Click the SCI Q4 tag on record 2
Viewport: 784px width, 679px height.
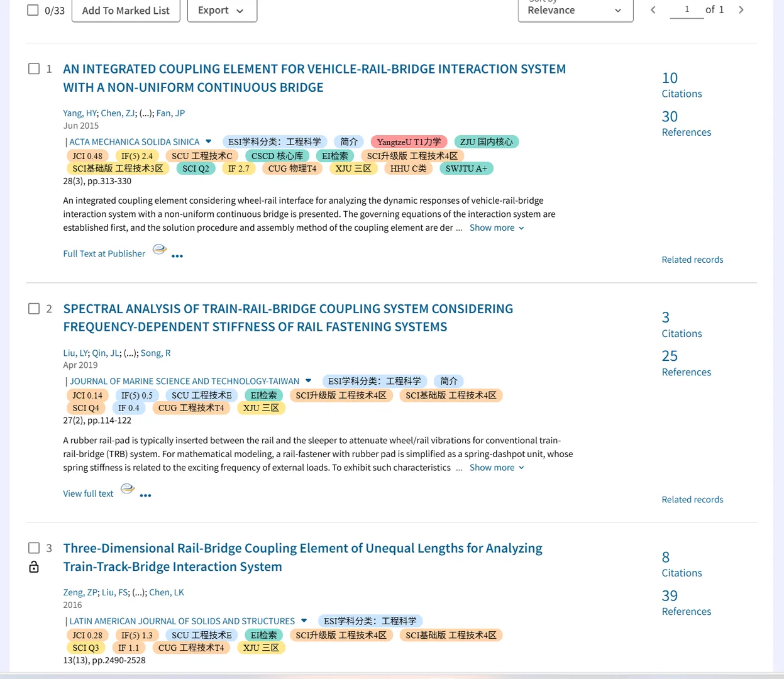[x=86, y=408]
